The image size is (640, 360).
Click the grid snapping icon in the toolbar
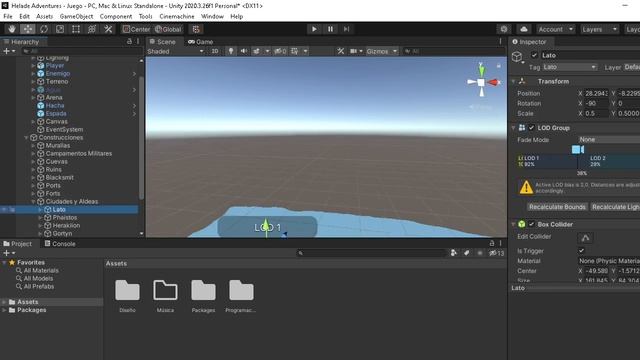(196, 29)
